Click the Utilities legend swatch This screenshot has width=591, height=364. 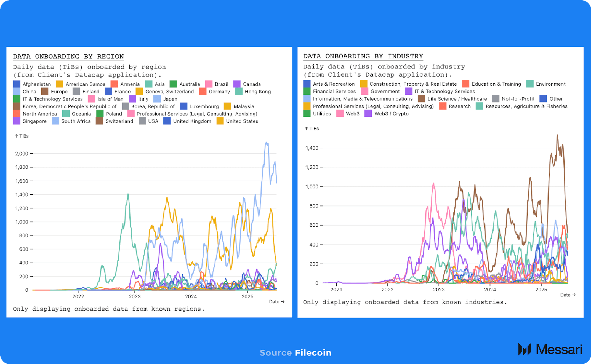coord(307,114)
